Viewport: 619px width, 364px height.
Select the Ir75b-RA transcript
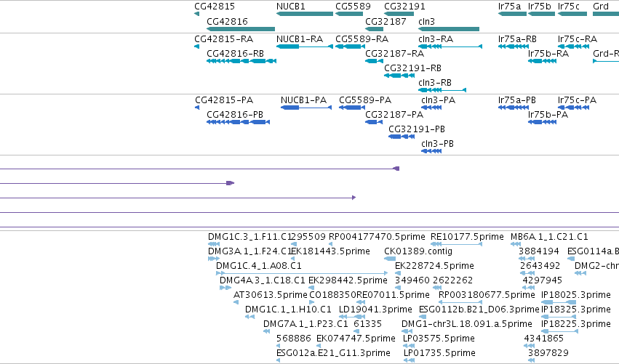pos(543,61)
